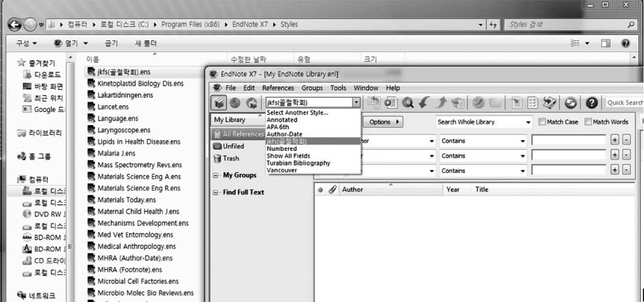Click the Online Search magnifier icon

click(408, 102)
